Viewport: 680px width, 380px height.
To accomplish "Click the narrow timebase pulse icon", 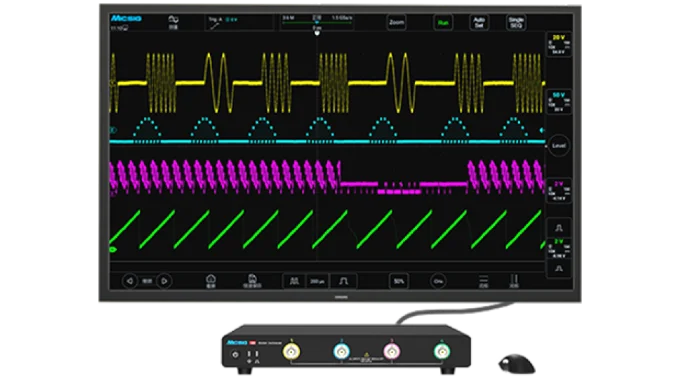I will pyautogui.click(x=343, y=281).
